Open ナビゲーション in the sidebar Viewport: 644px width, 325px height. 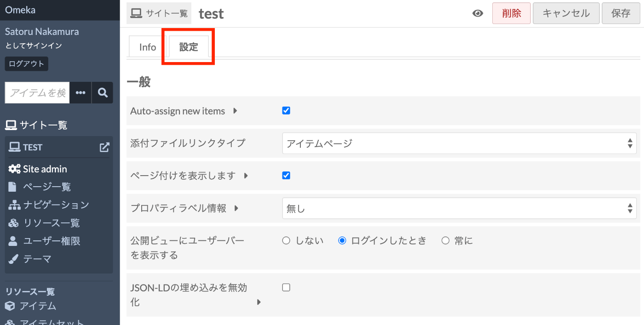pyautogui.click(x=49, y=205)
